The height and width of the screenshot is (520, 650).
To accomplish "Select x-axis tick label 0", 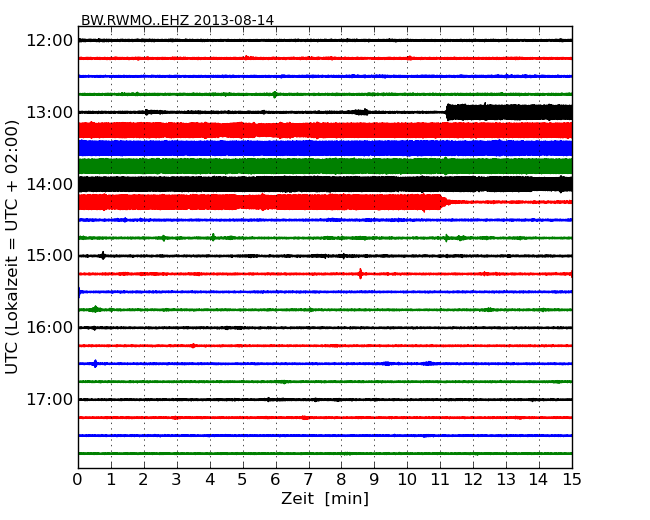I will pyautogui.click(x=78, y=480).
